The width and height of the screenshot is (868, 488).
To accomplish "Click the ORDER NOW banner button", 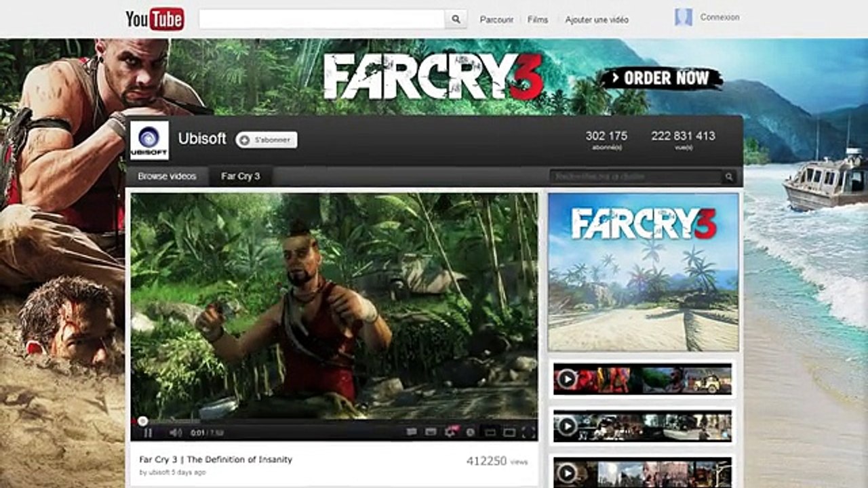I will coord(661,78).
